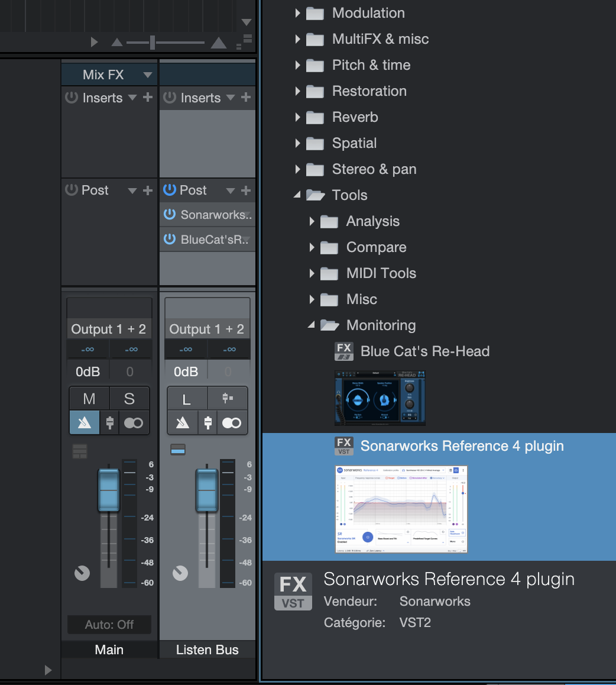This screenshot has height=685, width=616.
Task: Toggle the L listen button
Action: click(187, 399)
